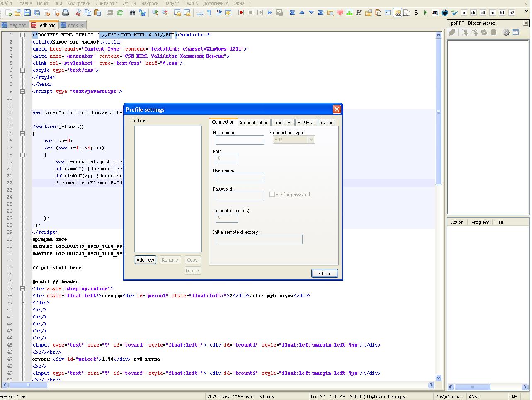Open the Connection type dropdown

click(294, 140)
